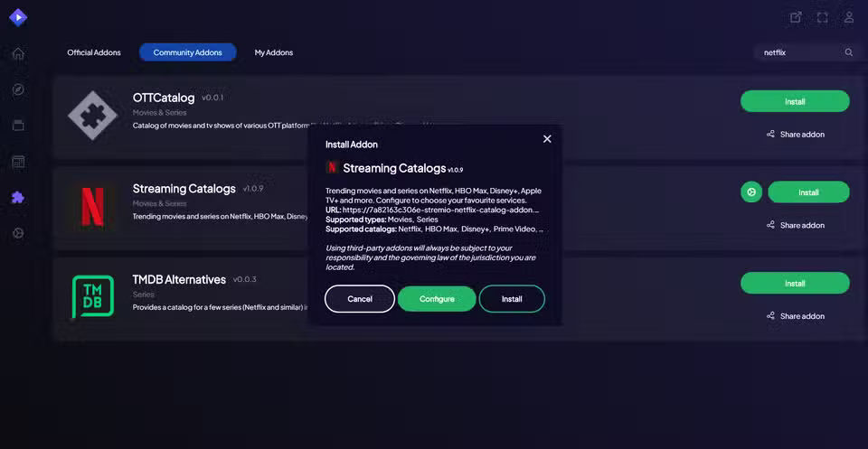868x449 pixels.
Task: Install the TMDB Alternatives addon
Action: [795, 283]
